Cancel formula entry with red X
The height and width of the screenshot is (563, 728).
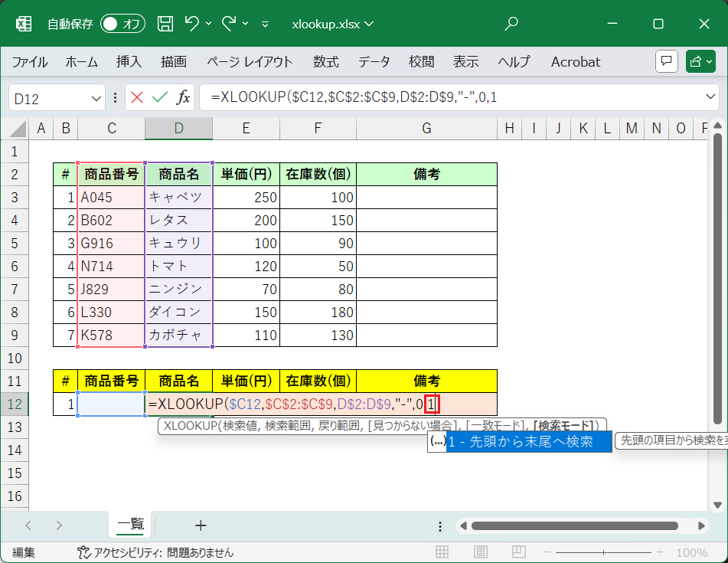[137, 97]
